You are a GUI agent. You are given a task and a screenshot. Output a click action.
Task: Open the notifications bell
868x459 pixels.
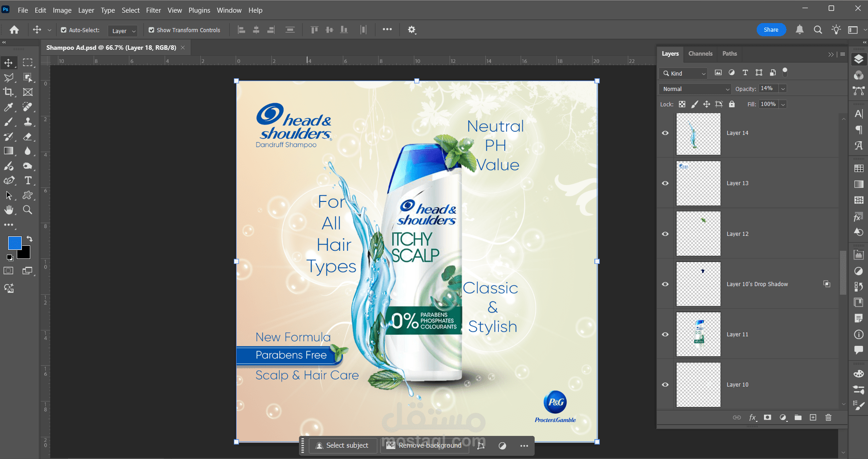pyautogui.click(x=800, y=30)
